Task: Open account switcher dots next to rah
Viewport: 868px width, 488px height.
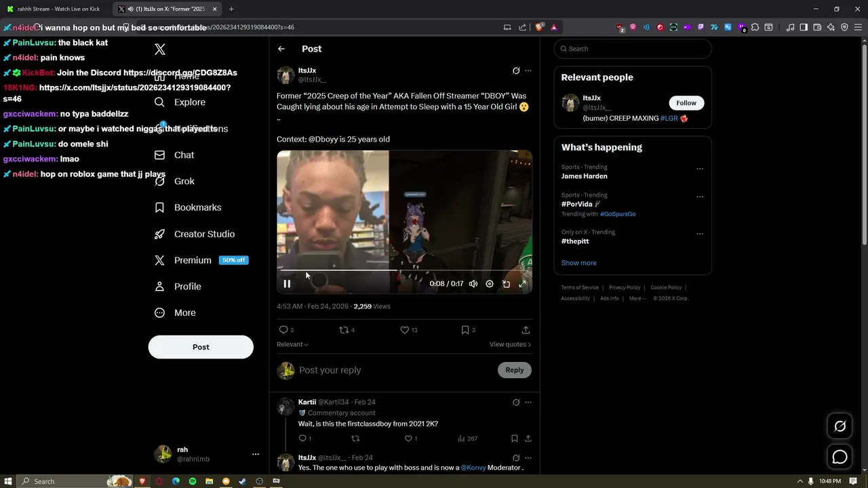Action: (256, 454)
